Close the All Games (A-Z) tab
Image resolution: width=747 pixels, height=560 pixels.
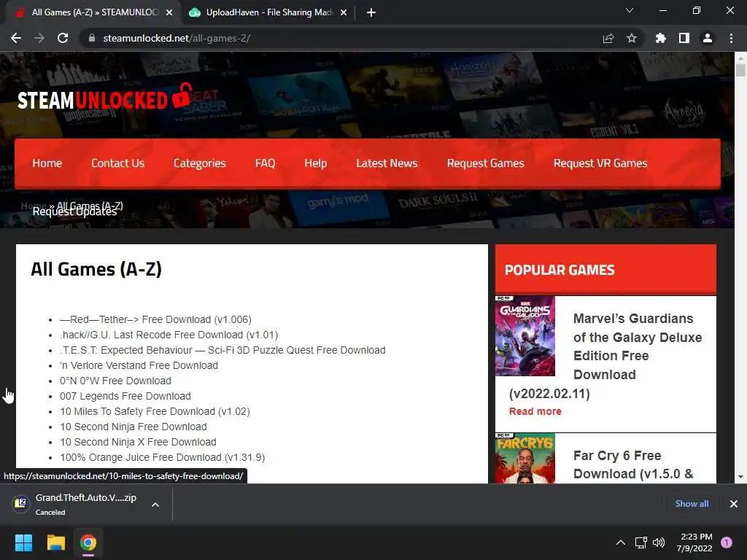[169, 12]
